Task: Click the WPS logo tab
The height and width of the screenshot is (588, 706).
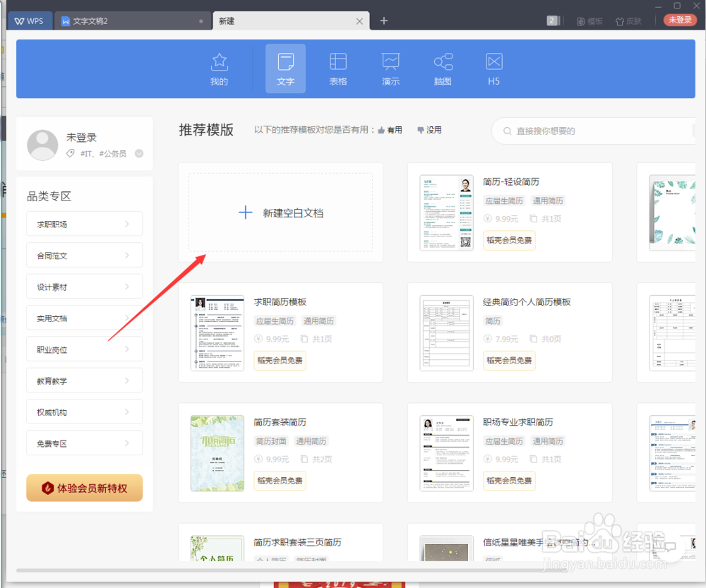Action: pyautogui.click(x=30, y=21)
